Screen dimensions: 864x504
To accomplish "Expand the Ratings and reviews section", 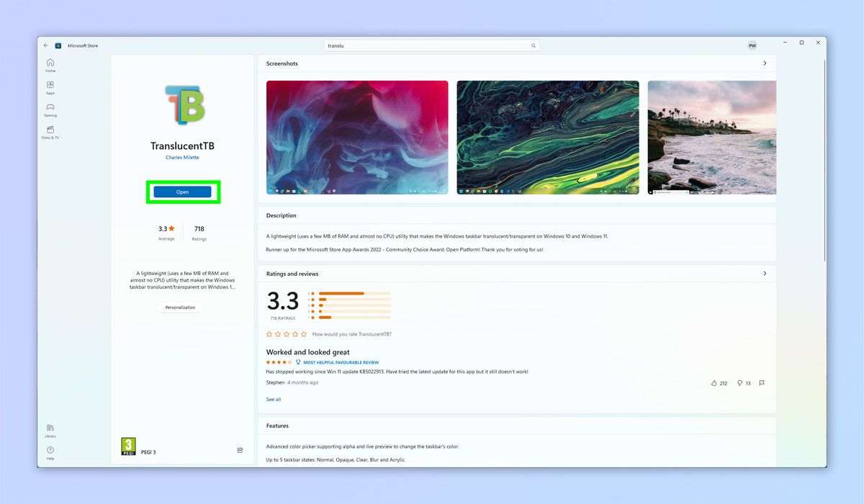I will coord(765,274).
